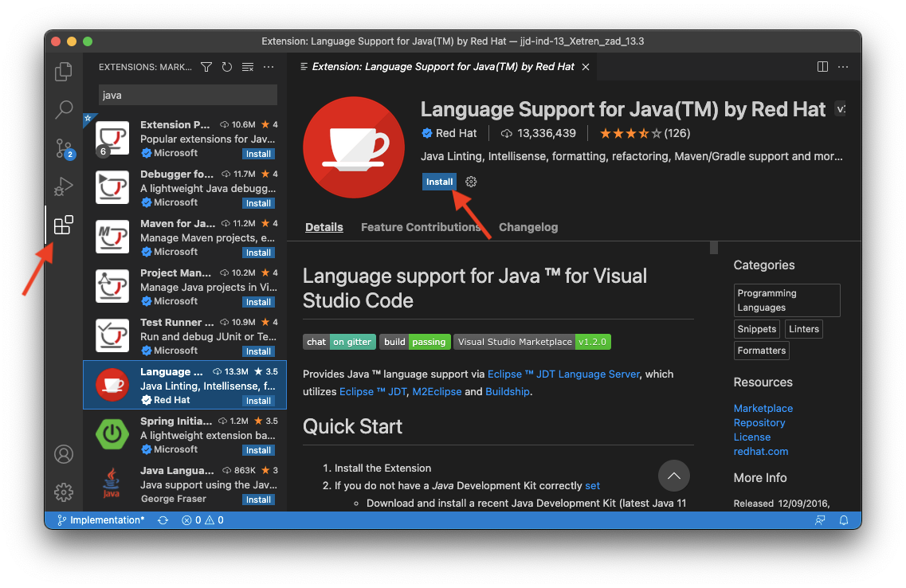Install Maven for Java from the list
This screenshot has height=588, width=906.
[258, 253]
